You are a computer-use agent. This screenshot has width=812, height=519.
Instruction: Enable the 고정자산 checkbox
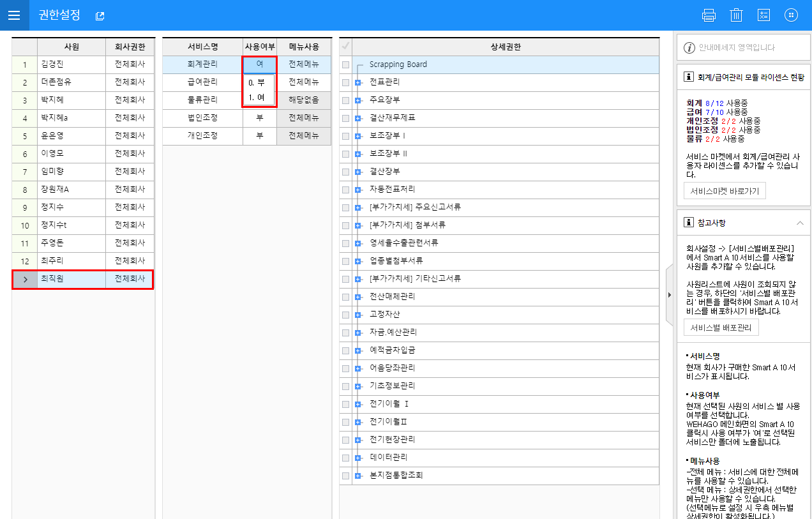click(345, 315)
